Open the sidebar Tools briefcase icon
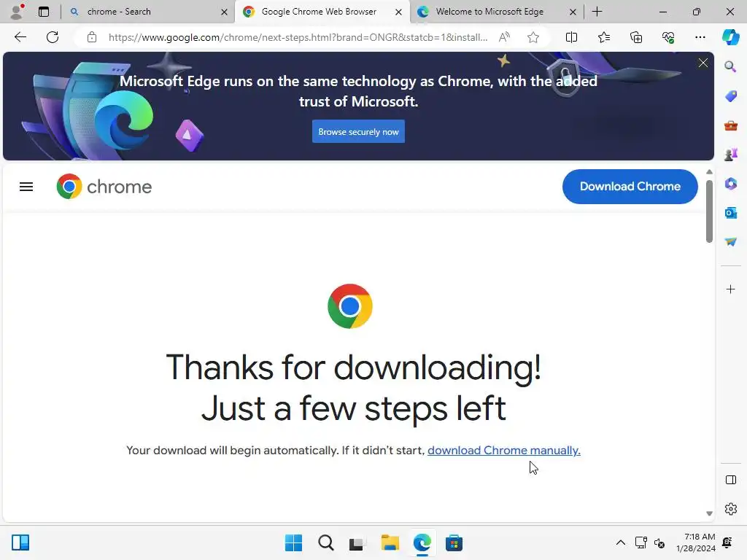 pyautogui.click(x=730, y=125)
